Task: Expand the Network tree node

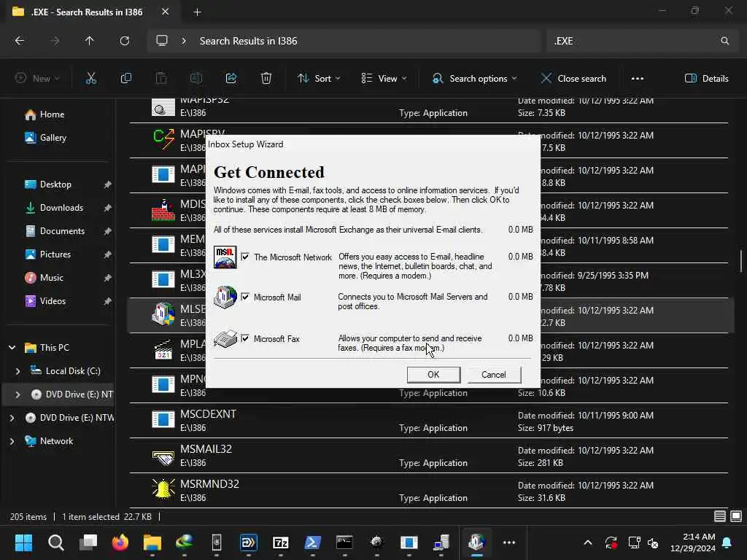Action: [12, 441]
